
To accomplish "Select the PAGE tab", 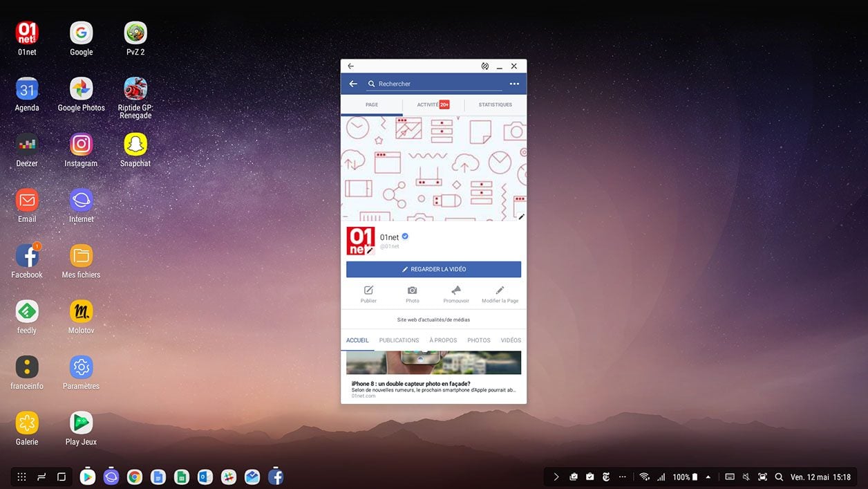I will pos(372,105).
